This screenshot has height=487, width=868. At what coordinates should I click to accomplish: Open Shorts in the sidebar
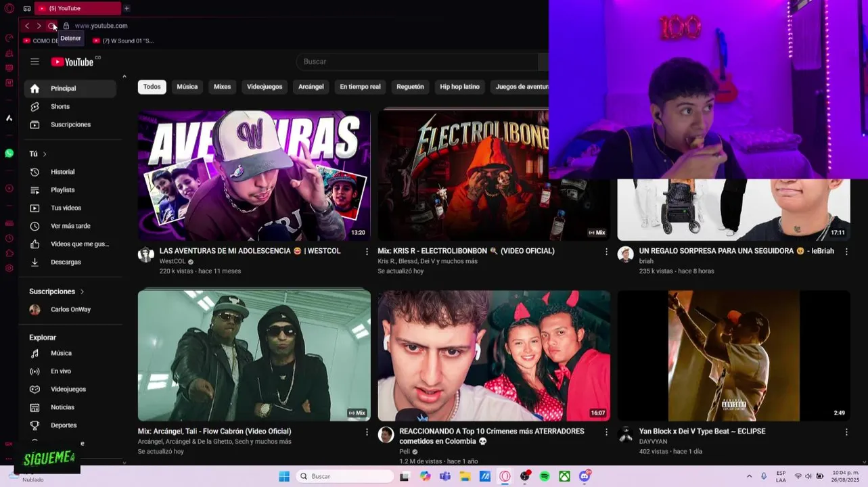tap(70, 107)
